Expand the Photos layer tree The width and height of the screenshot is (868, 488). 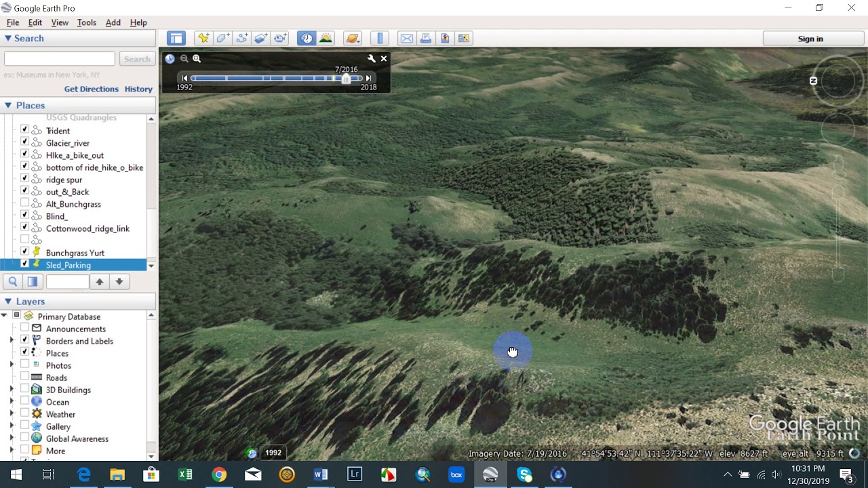(12, 365)
